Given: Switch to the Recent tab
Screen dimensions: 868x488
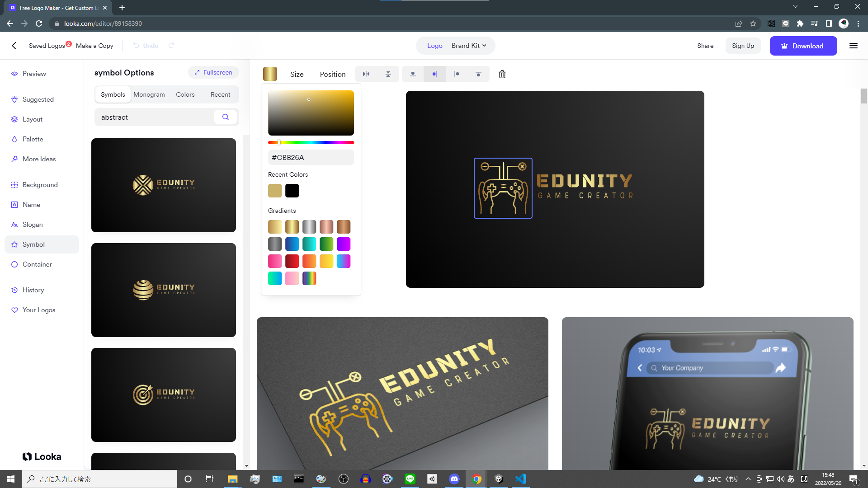Looking at the screenshot, I should [x=220, y=94].
